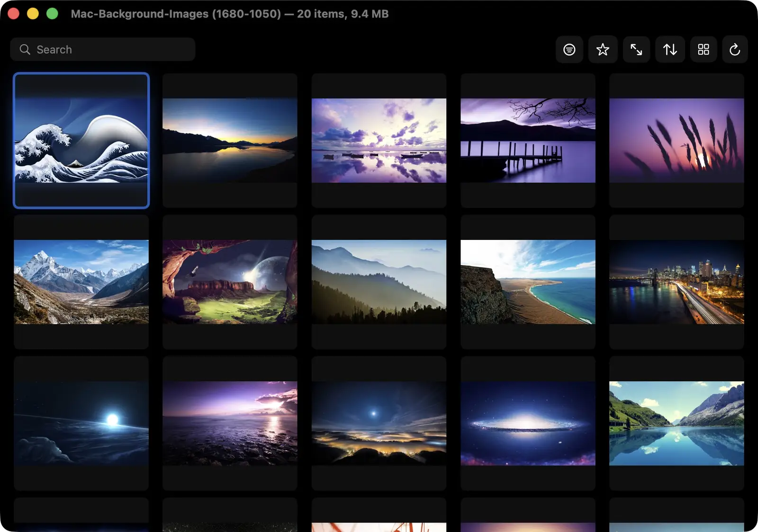Click the green zoom window button
Viewport: 758px width, 532px height.
point(52,14)
